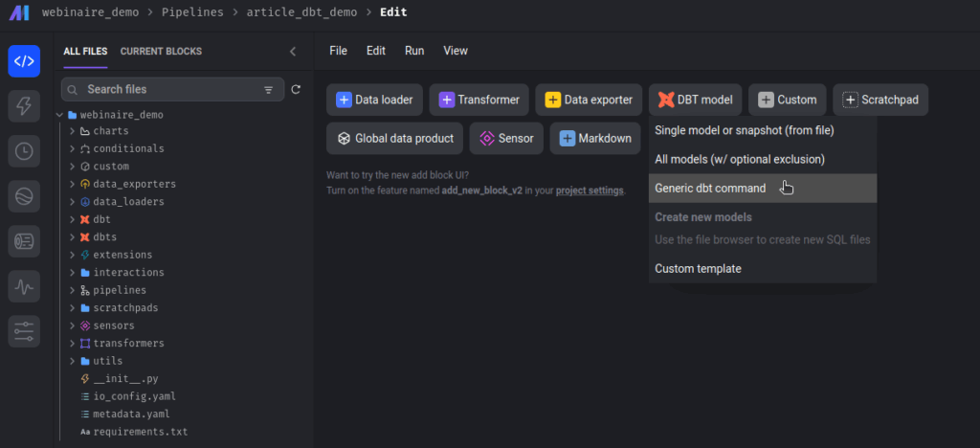
Task: Switch to the CURRENT BLOCKS tab
Action: click(x=161, y=52)
